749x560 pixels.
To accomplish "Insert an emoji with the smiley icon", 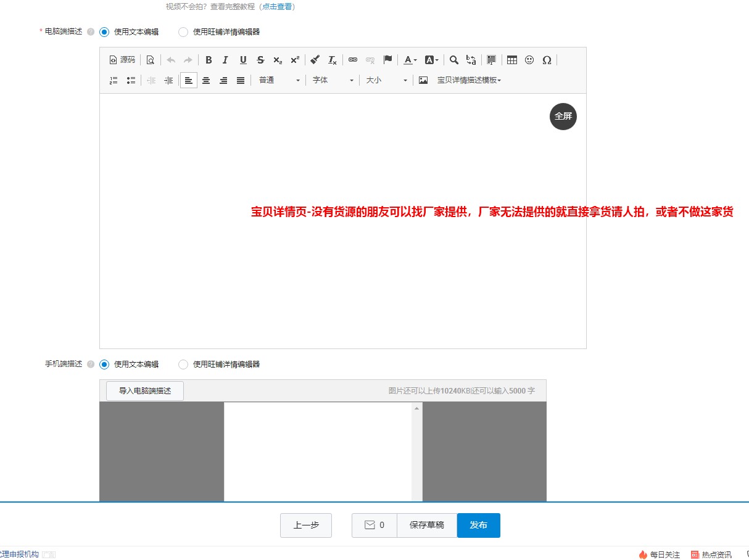I will [x=529, y=60].
